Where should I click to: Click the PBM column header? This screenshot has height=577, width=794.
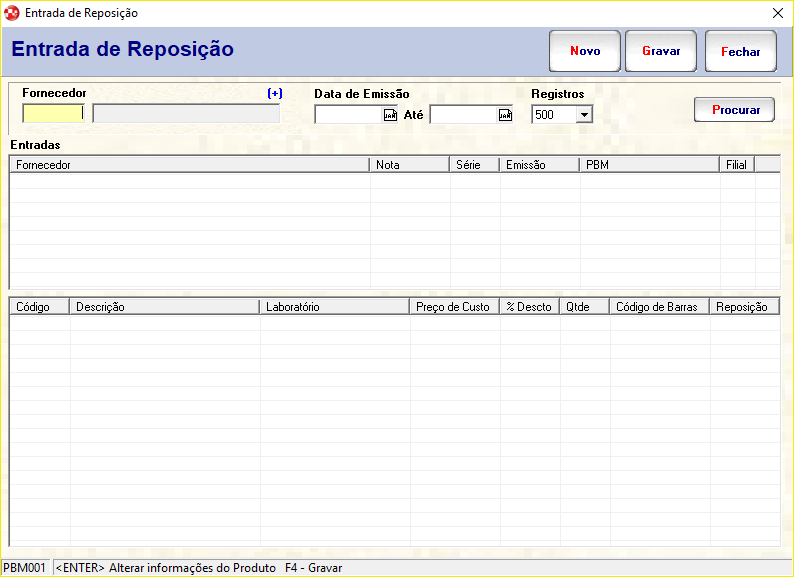tap(650, 165)
